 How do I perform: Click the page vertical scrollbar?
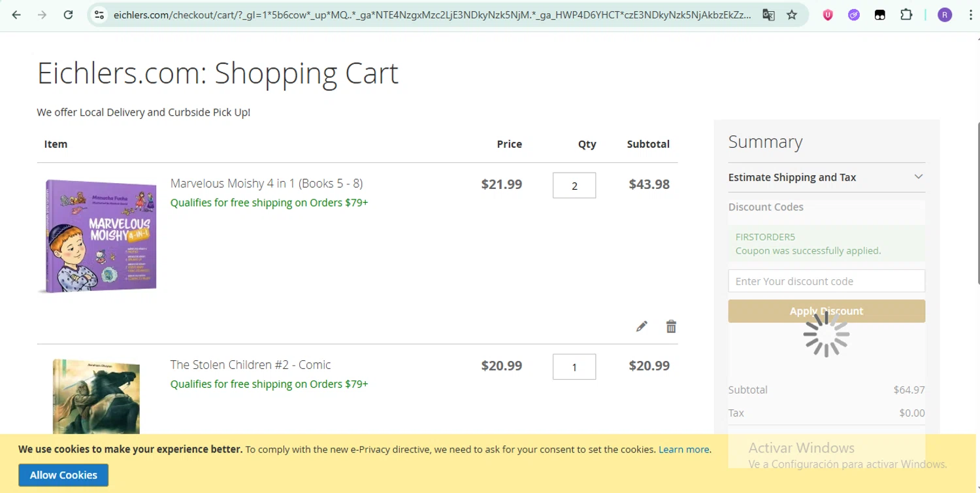(x=977, y=203)
